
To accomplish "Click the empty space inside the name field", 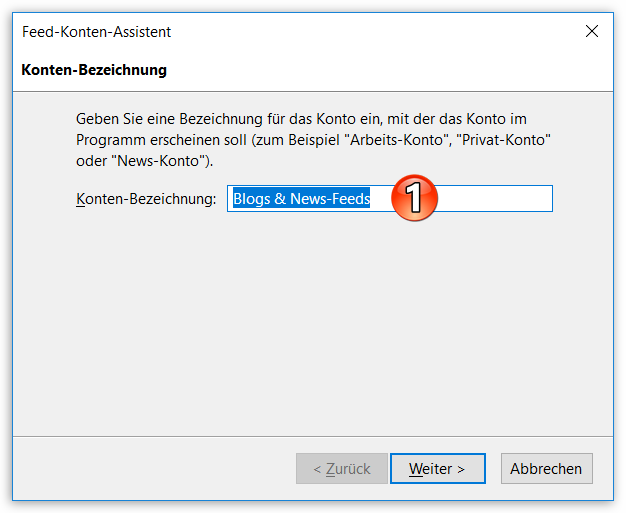I will pos(495,198).
